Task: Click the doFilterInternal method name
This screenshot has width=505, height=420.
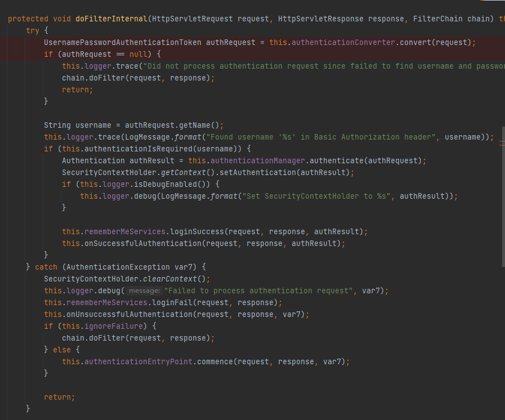Action: [111, 19]
